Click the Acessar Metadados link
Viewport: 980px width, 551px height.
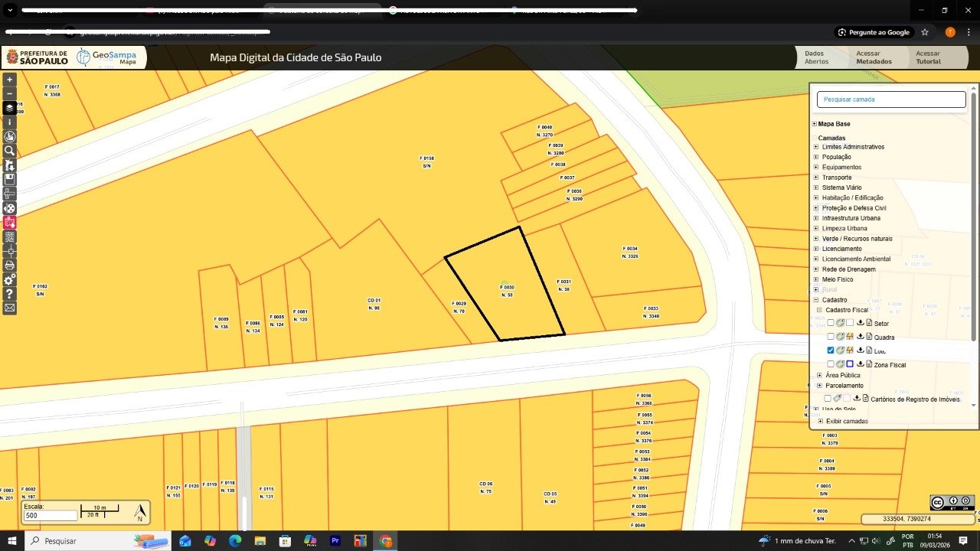pyautogui.click(x=874, y=57)
